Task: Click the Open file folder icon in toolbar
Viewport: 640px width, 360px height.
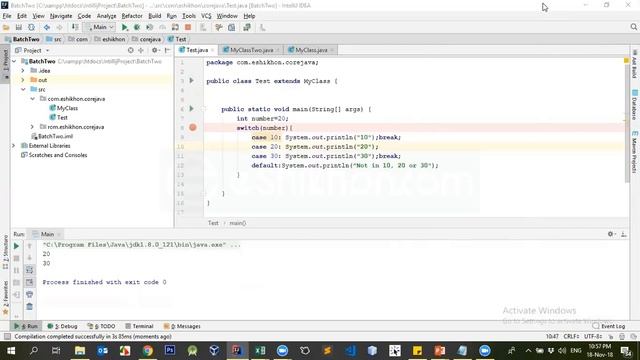Action: click(6, 27)
